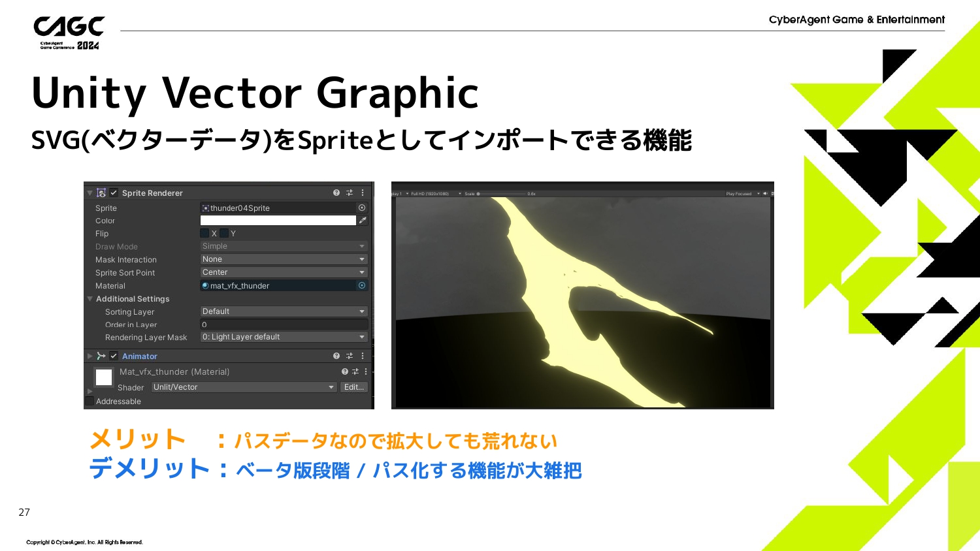Open Mat_vfx_thunder material help icon
The width and height of the screenshot is (980, 551).
(x=345, y=371)
